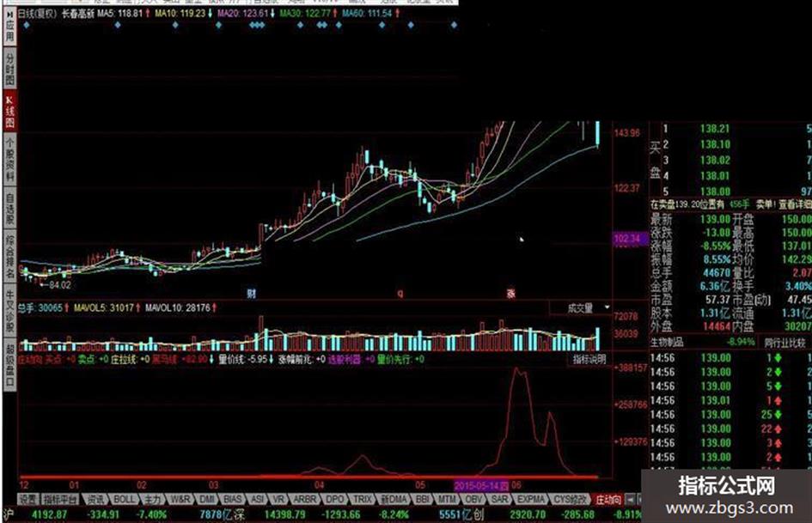Select the 资讯 indicator tab
812x523 pixels.
(x=95, y=499)
